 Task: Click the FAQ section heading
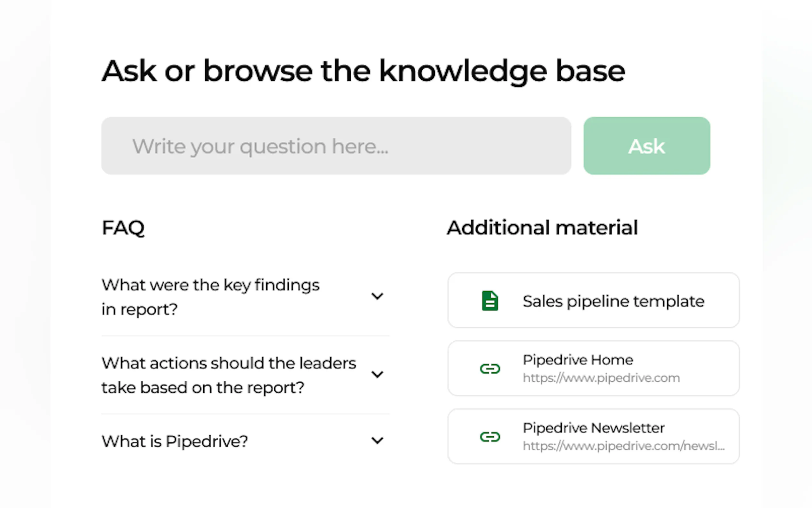click(x=123, y=228)
